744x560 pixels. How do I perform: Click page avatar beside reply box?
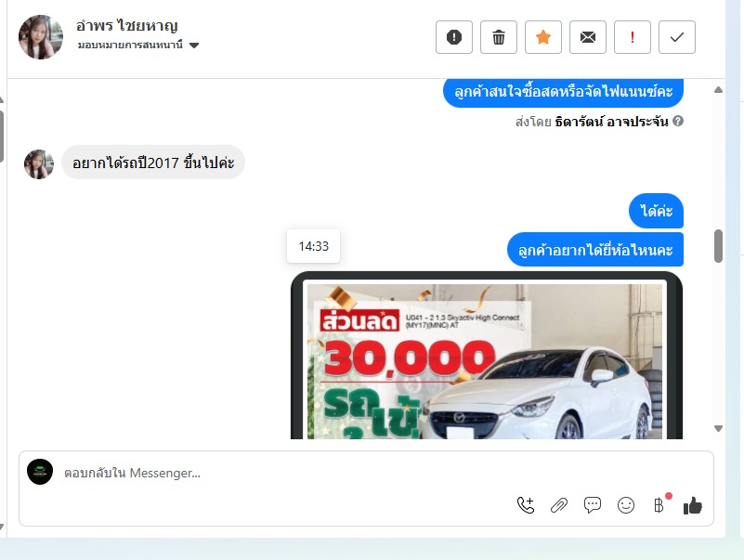pos(40,472)
